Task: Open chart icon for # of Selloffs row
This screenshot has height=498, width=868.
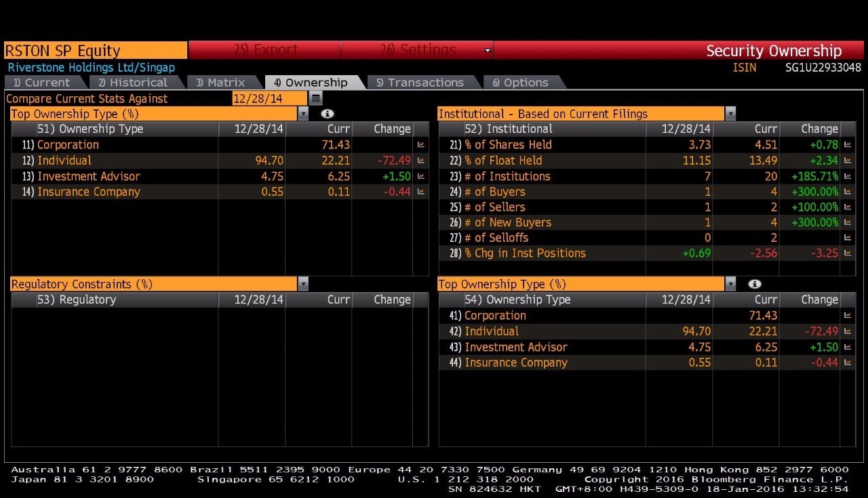Action: pyautogui.click(x=848, y=238)
